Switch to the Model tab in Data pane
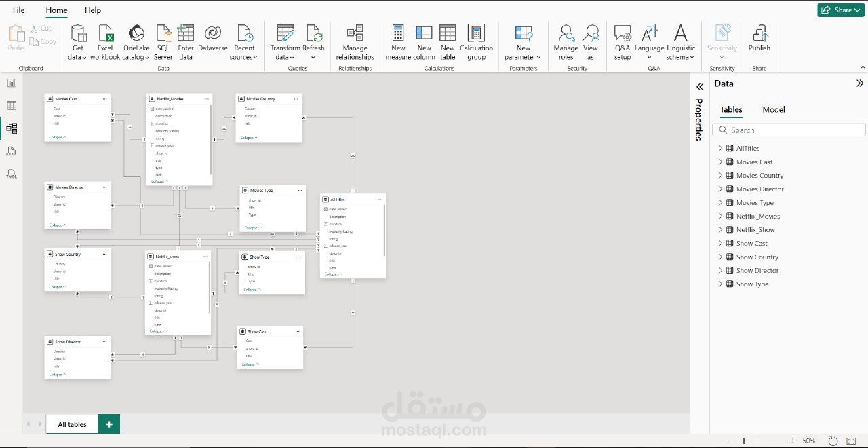The width and height of the screenshot is (868, 448). click(774, 109)
